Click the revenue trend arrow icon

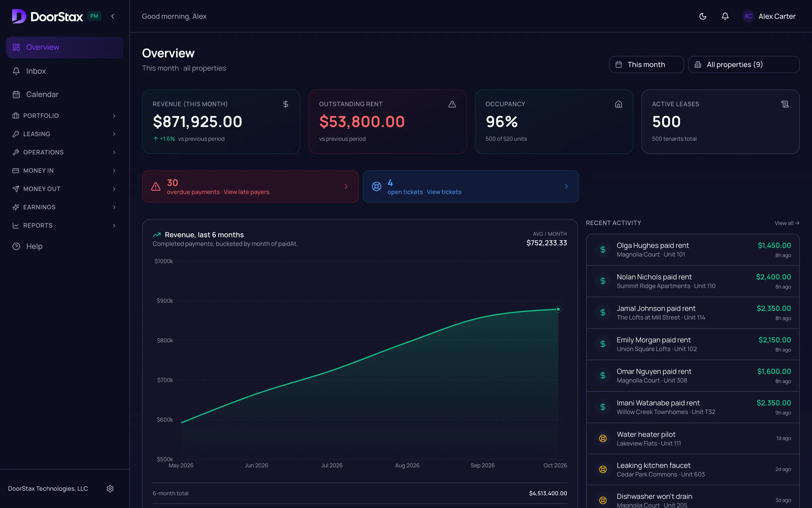pos(157,235)
